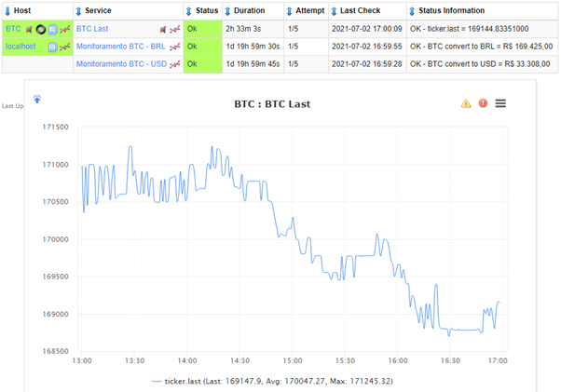561x392 pixels.
Task: Click the 17:00 x-axis label
Action: (x=498, y=360)
